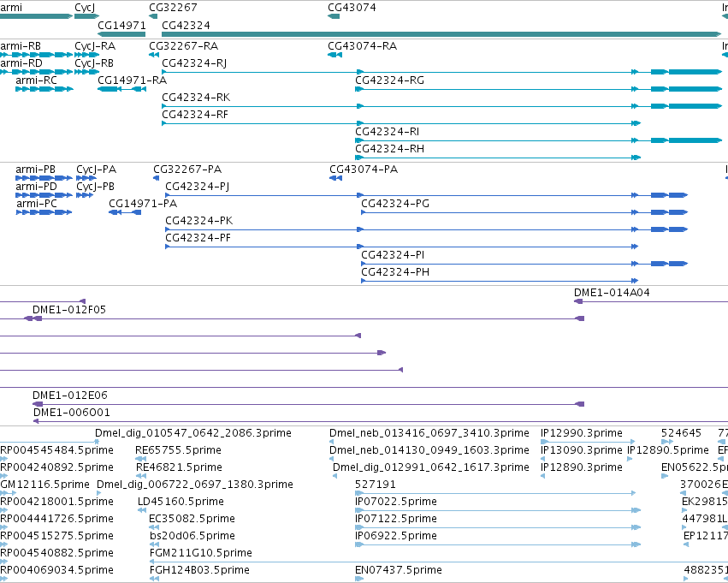Click protein CG42324-PI label

click(x=393, y=255)
